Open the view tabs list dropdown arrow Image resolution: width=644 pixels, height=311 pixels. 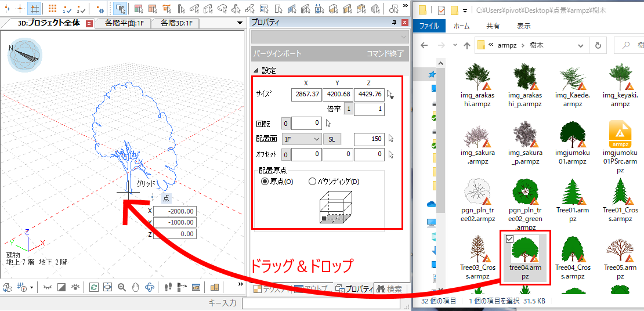240,23
